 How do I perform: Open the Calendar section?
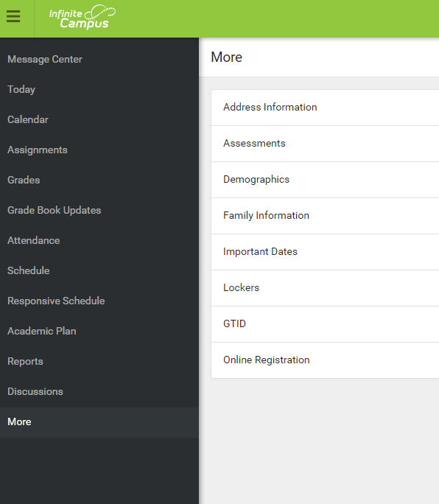pyautogui.click(x=99, y=119)
